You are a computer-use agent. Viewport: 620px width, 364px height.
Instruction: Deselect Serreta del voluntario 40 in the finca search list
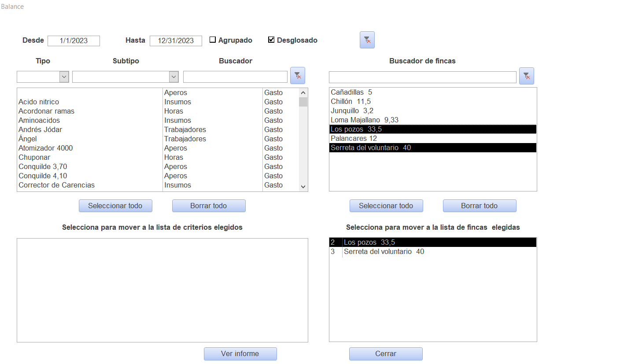click(433, 148)
